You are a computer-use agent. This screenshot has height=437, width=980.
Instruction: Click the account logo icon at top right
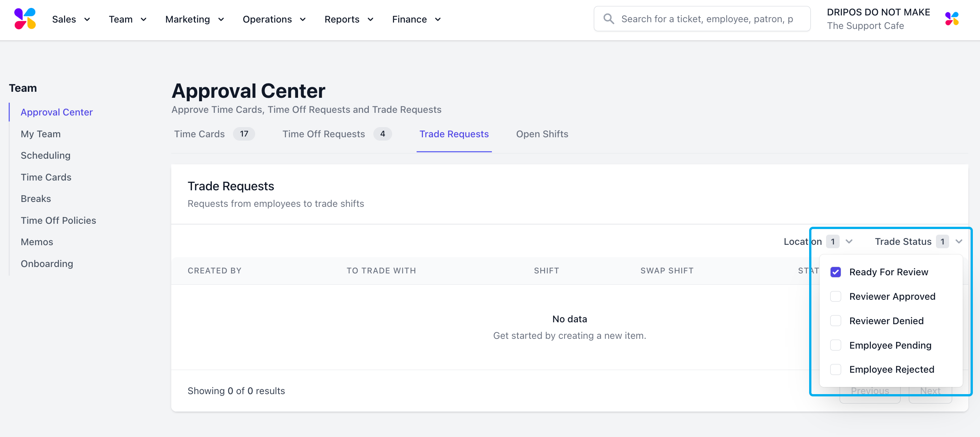(952, 19)
